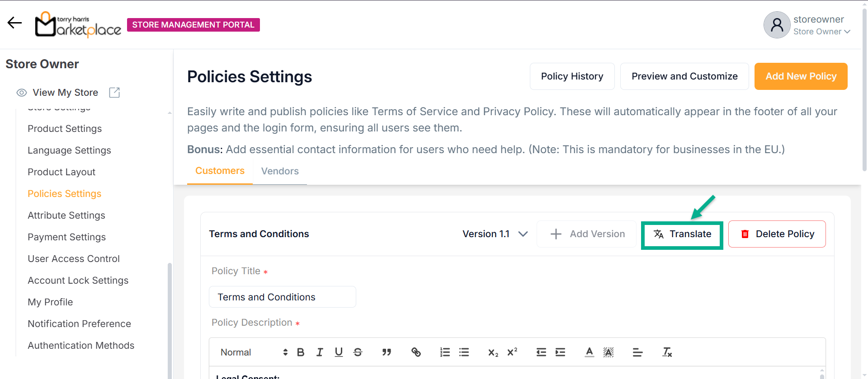Click the Policy Title input field
868x379 pixels.
pos(282,297)
